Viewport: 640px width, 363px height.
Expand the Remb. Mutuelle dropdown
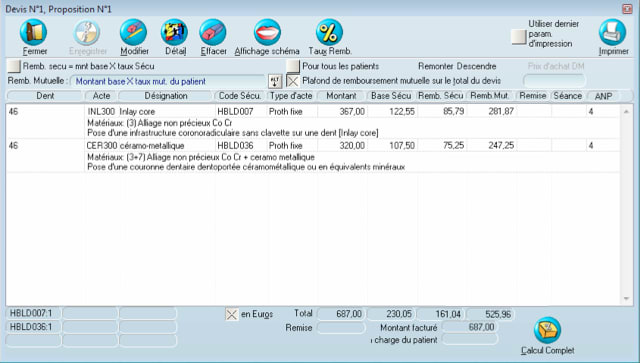[168, 81]
